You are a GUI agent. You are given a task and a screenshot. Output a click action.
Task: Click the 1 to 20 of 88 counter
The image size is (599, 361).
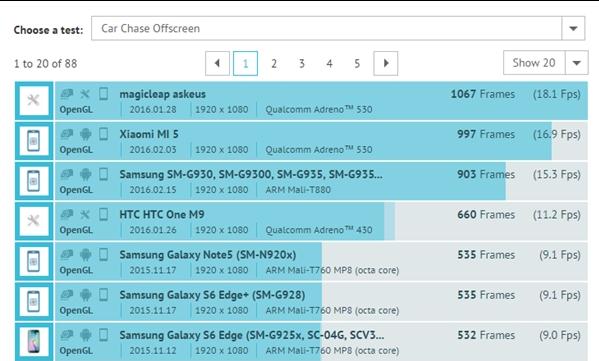coord(45,63)
